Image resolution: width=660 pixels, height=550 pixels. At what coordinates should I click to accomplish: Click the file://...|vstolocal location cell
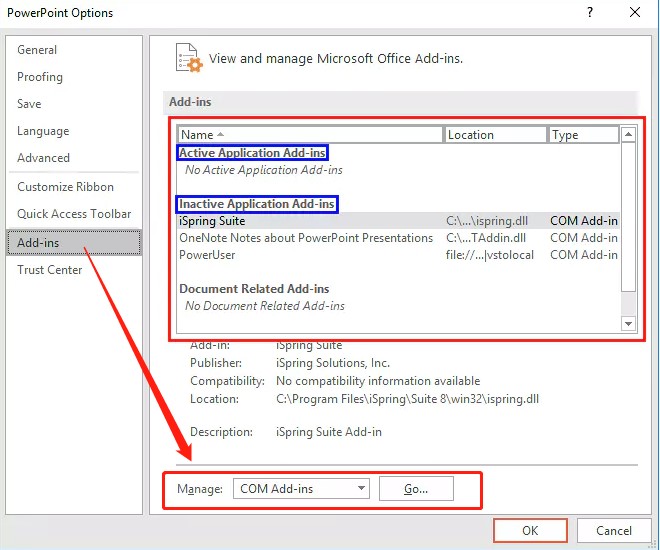coord(490,255)
